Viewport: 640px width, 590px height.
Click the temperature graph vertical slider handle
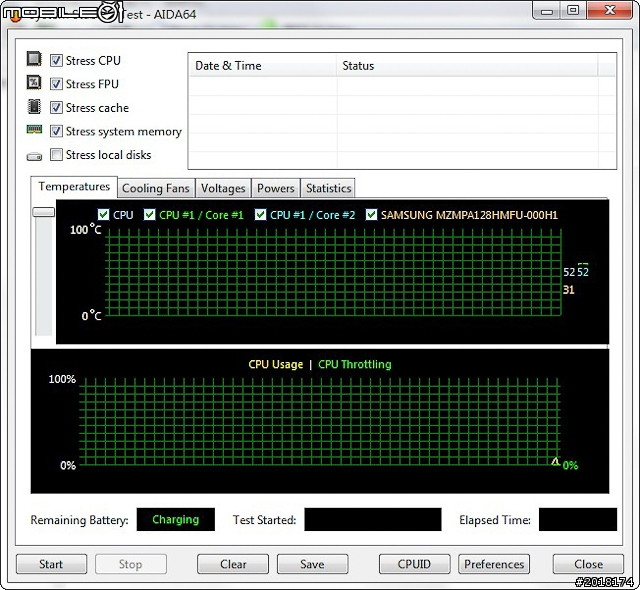43,212
